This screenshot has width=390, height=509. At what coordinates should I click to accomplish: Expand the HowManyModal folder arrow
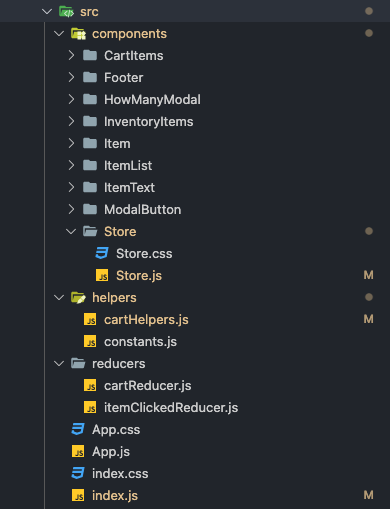71,99
